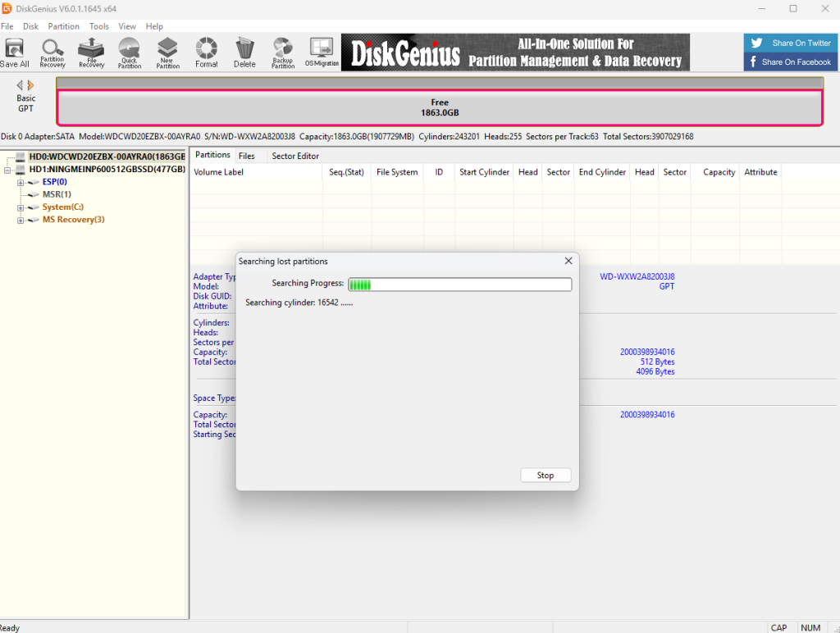The image size is (840, 633).
Task: Click the Format toolbar icon
Action: (206, 52)
